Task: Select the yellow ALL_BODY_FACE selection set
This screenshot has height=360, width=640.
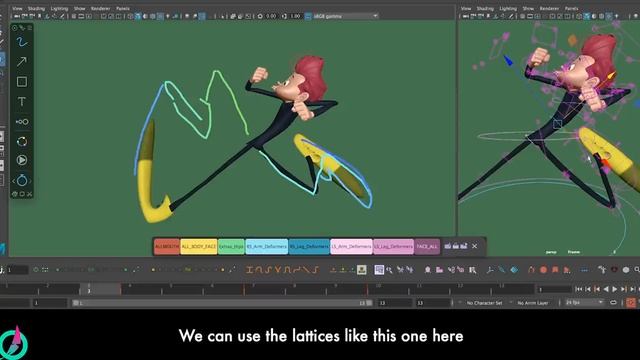Action: [198, 247]
